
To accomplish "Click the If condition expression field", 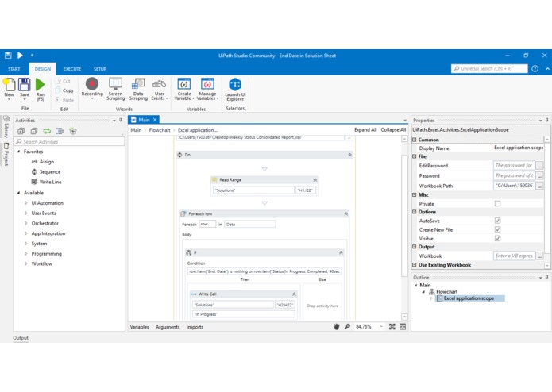I will tap(264, 271).
